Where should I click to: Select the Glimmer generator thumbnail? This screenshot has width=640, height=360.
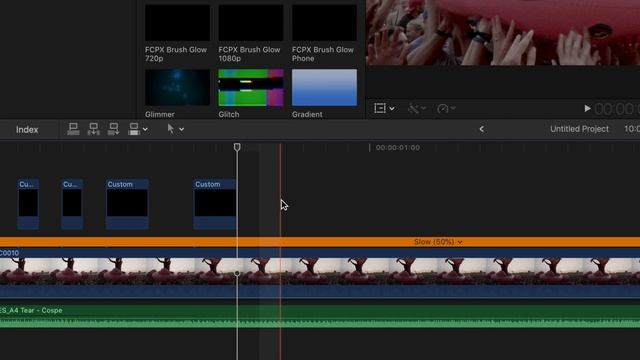click(177, 87)
